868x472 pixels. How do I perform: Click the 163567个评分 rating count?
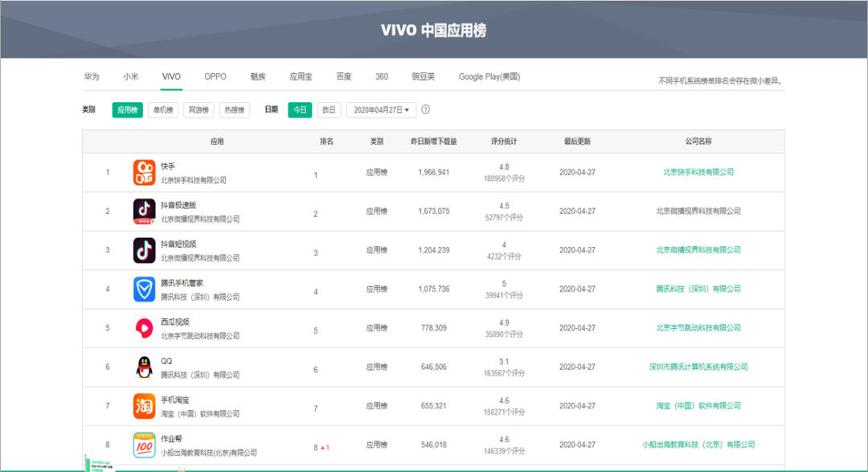click(504, 373)
